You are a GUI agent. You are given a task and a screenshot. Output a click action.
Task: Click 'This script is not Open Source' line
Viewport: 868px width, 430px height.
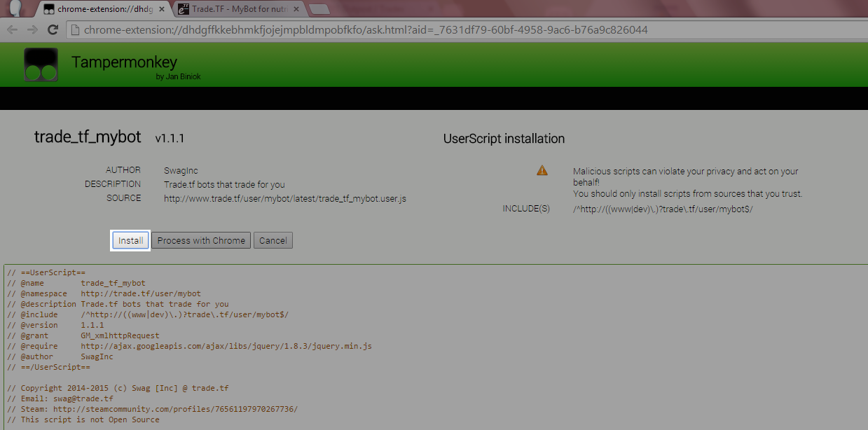click(83, 419)
